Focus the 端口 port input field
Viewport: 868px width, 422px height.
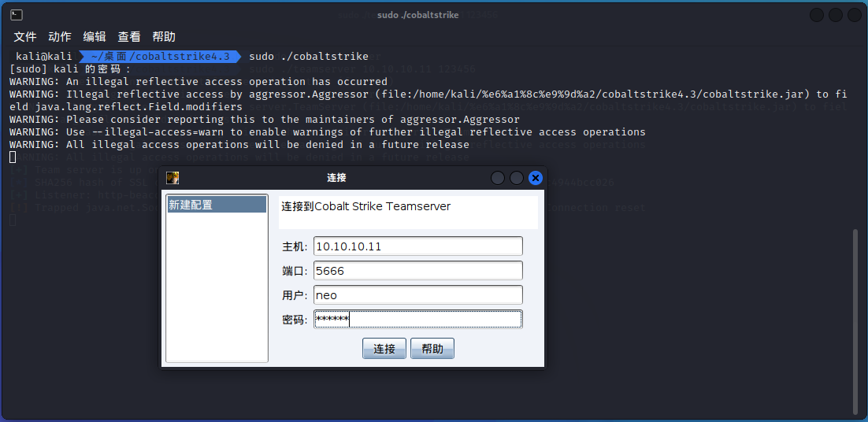pos(418,271)
